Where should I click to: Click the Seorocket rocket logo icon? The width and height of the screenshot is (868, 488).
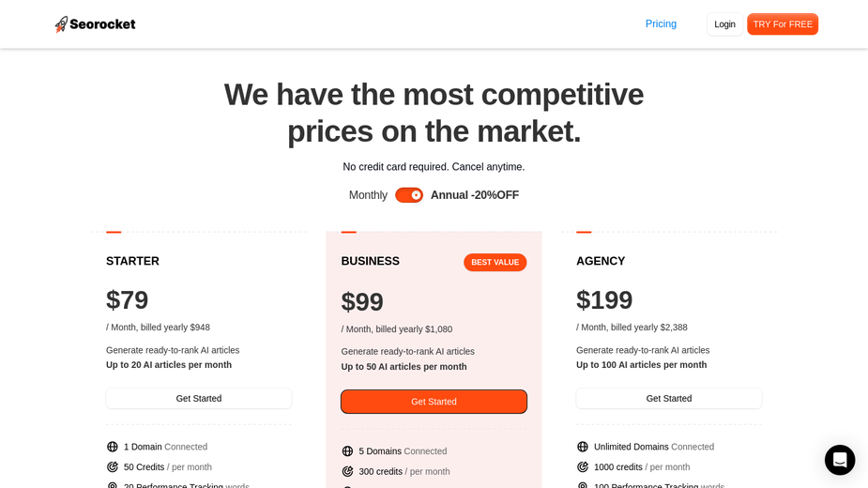[61, 24]
